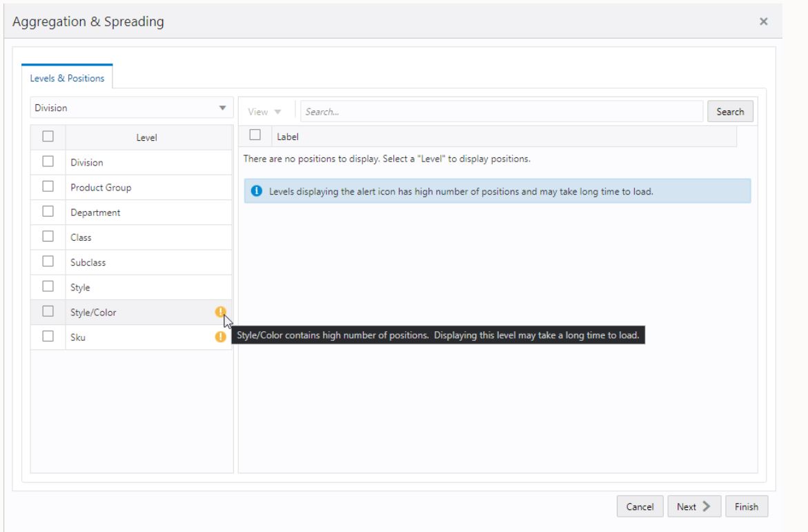The height and width of the screenshot is (532, 808).
Task: Click the Label column header
Action: [x=504, y=137]
